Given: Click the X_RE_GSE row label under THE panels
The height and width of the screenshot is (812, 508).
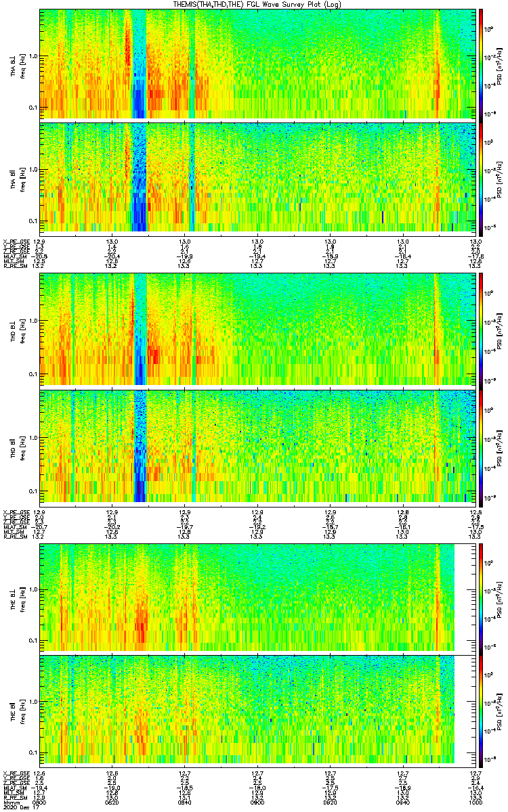Looking at the screenshot, I should tap(16, 773).
